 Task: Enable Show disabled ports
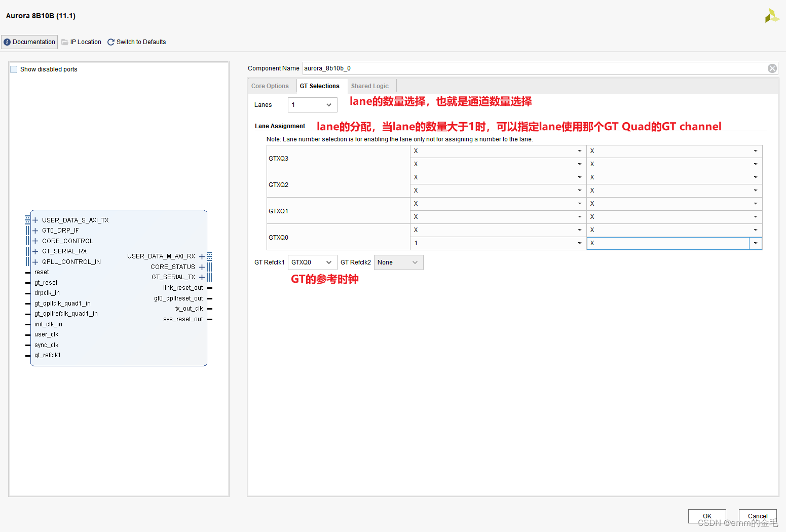point(13,69)
